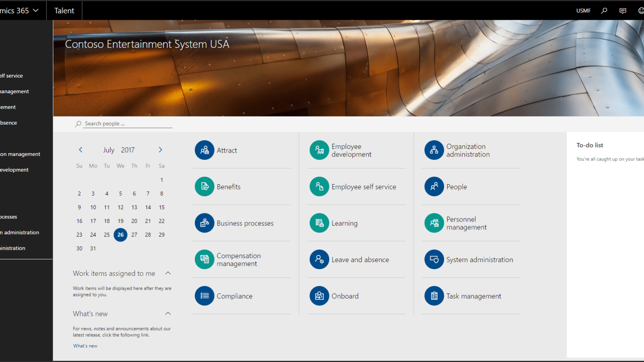Open the Leave and absence tile icon

pyautogui.click(x=319, y=259)
